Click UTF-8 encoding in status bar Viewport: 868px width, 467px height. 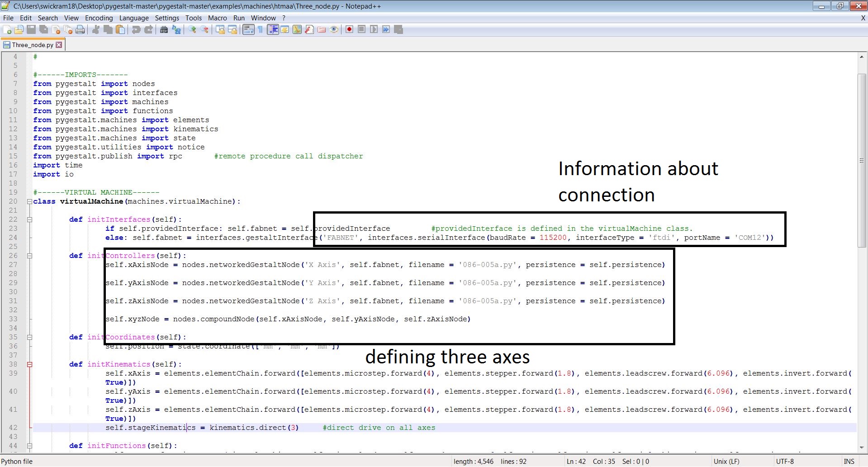tap(785, 462)
